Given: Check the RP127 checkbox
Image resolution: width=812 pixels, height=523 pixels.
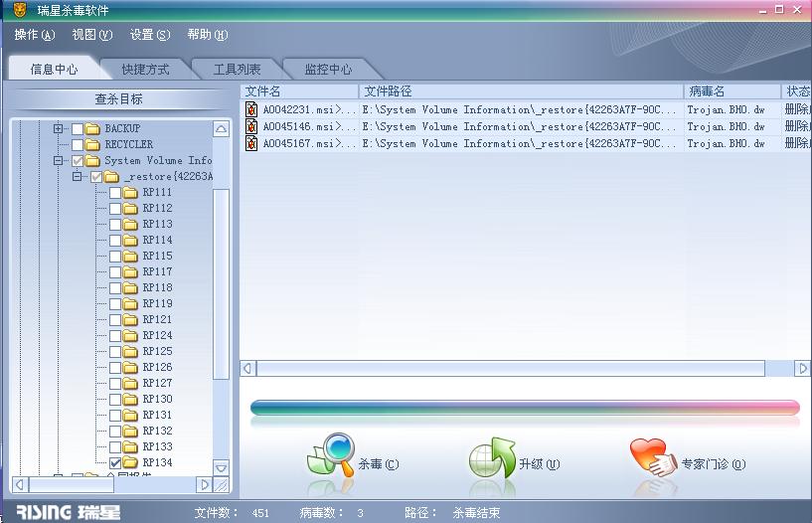Looking at the screenshot, I should (x=115, y=384).
